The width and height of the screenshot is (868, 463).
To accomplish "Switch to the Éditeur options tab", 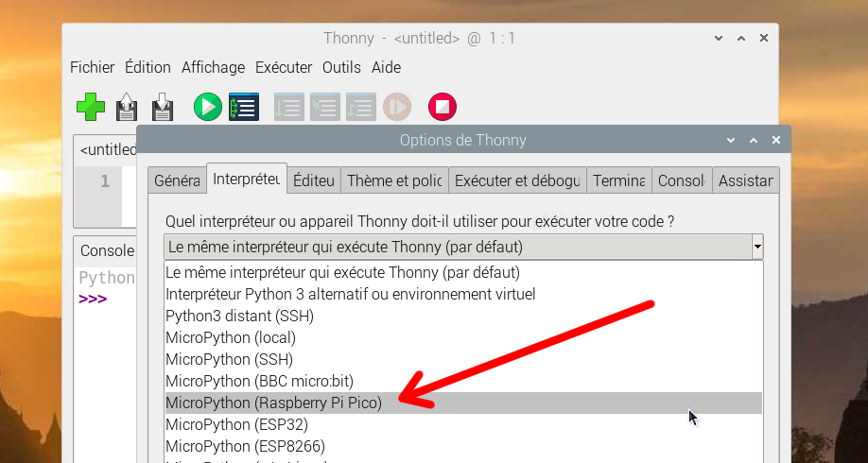I will click(314, 180).
